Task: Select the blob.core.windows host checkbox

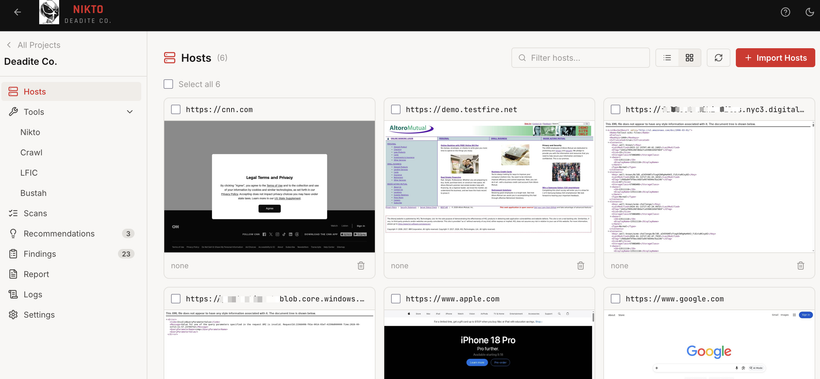Action: [x=176, y=298]
